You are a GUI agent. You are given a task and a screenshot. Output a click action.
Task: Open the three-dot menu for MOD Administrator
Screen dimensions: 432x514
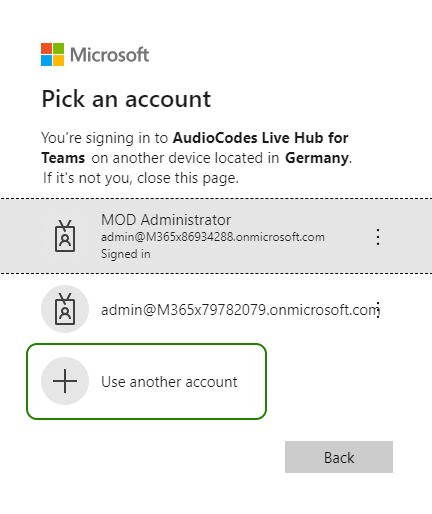coord(378,237)
